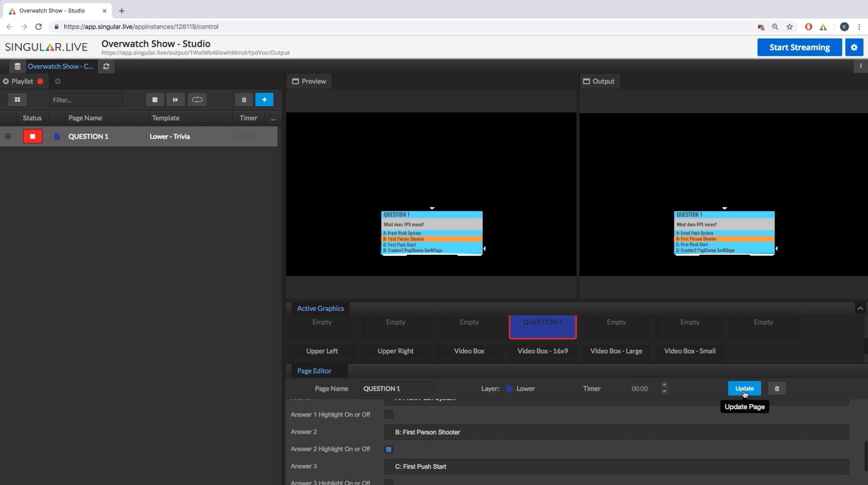Open the playlist column options ellipsis

tap(273, 118)
